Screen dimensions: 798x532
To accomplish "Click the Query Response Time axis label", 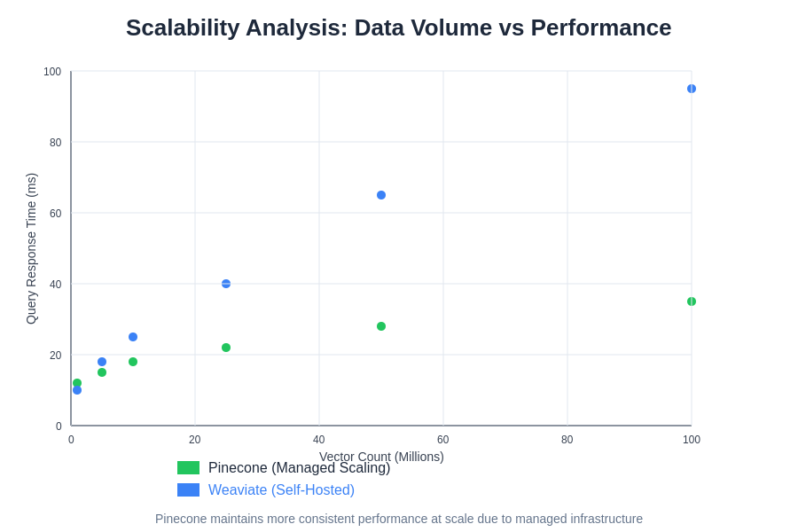I will click(x=31, y=248).
